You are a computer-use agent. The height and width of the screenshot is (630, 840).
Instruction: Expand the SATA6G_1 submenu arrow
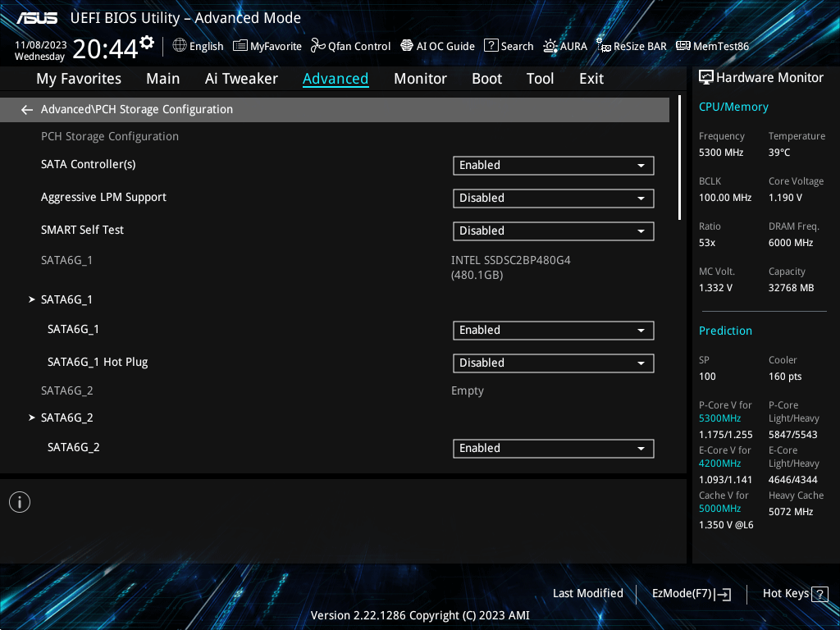[32, 299]
